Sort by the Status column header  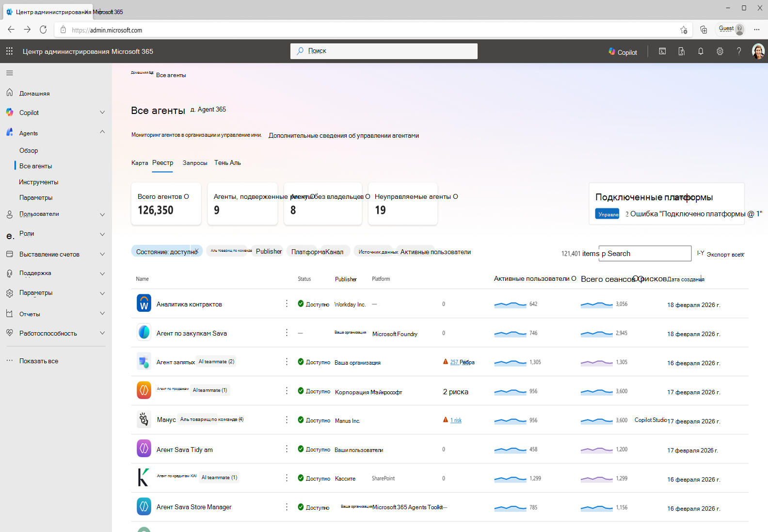pyautogui.click(x=304, y=279)
